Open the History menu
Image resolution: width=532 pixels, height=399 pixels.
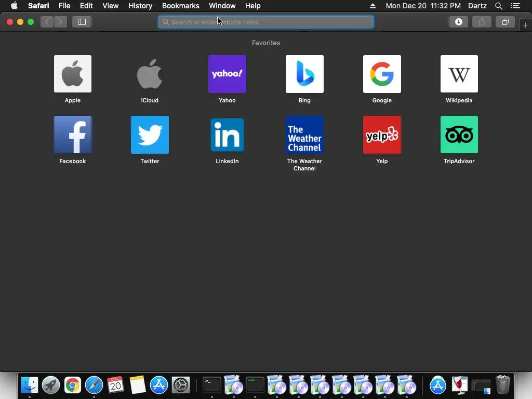click(140, 6)
